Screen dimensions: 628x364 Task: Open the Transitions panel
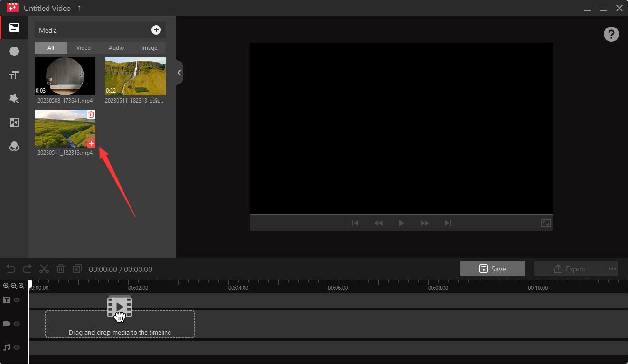pyautogui.click(x=14, y=122)
